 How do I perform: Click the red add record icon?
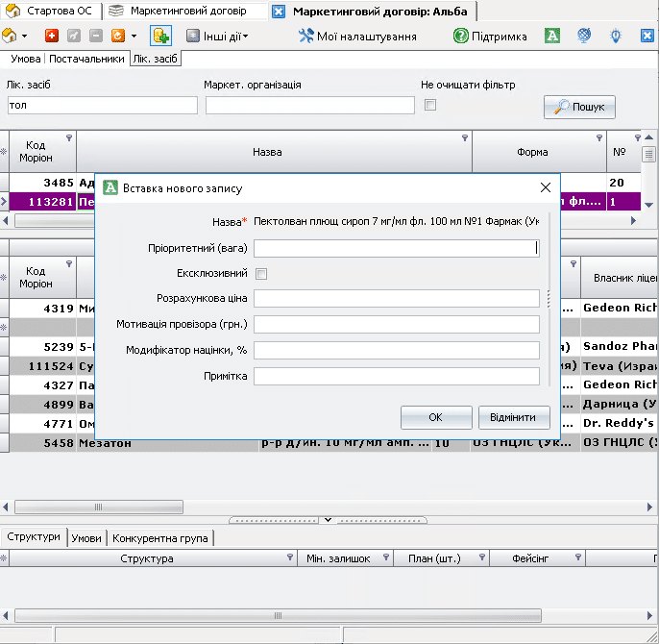pyautogui.click(x=52, y=37)
